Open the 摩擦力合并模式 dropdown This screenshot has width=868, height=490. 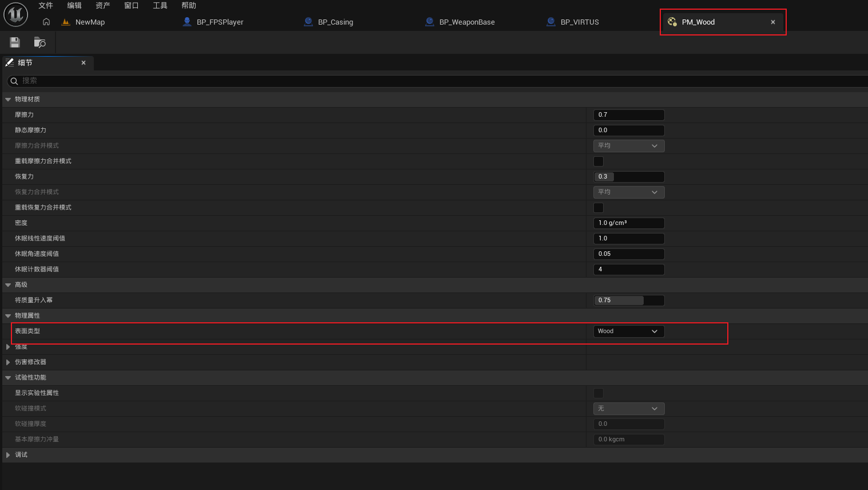coord(629,146)
